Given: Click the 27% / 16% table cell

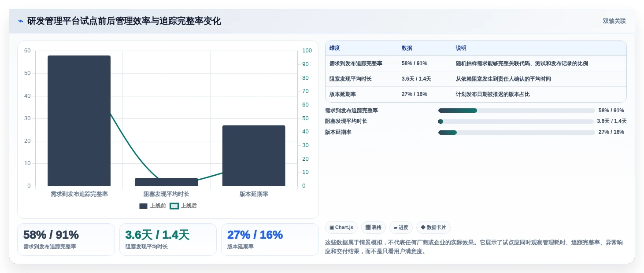Looking at the screenshot, I should click(415, 94).
